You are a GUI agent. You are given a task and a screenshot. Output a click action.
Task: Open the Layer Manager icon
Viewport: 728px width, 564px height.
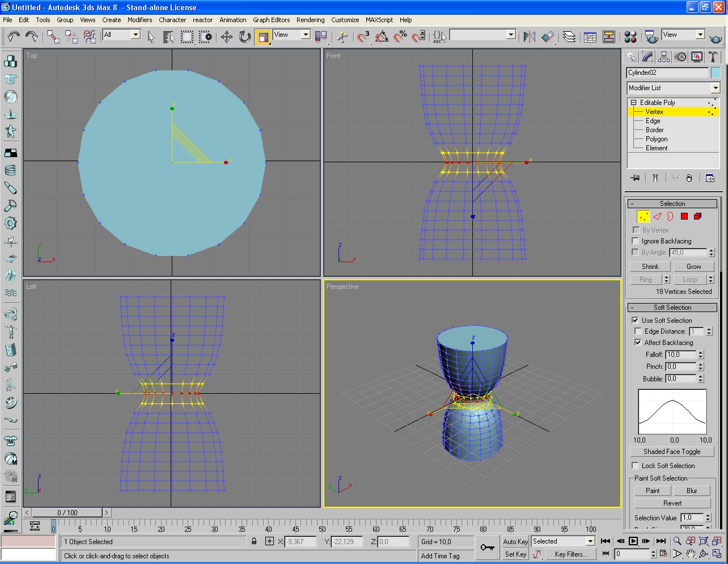[570, 37]
